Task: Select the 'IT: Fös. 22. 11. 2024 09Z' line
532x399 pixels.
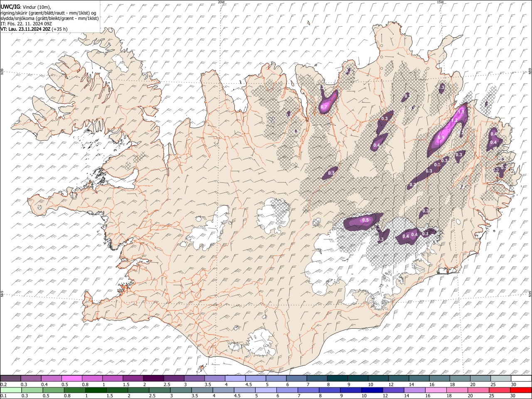Action: [x=26, y=24]
